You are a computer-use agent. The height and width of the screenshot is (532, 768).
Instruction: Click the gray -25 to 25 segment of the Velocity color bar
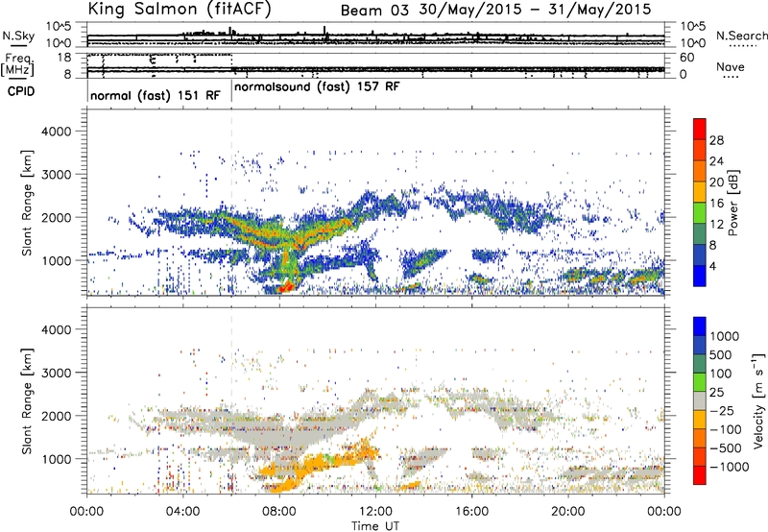(700, 401)
